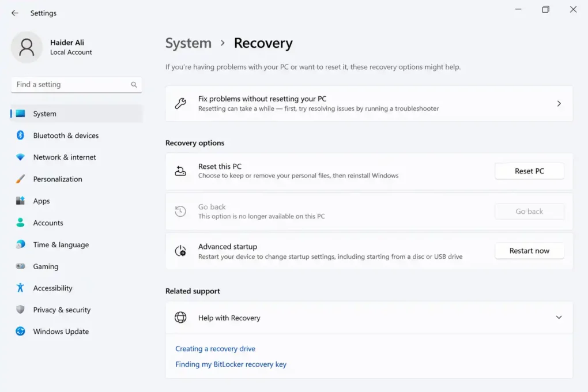Click the Advanced startup power icon
The height and width of the screenshot is (392, 588).
pos(180,251)
